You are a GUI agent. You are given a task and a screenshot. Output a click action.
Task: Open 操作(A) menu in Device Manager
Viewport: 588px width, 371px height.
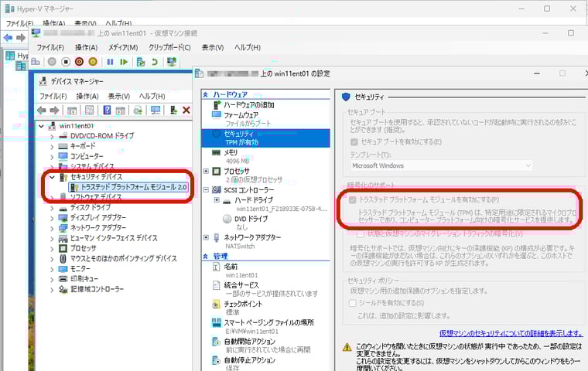click(x=87, y=97)
